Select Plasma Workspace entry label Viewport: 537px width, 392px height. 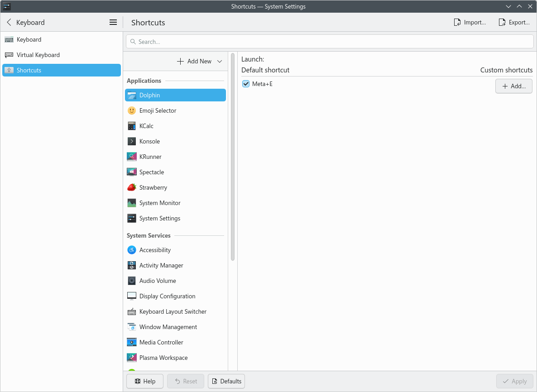tap(163, 358)
